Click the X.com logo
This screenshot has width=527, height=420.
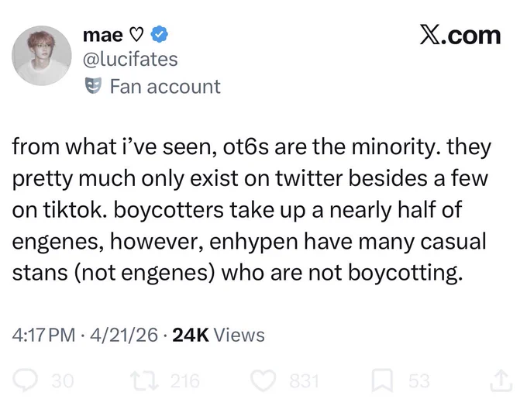point(460,36)
